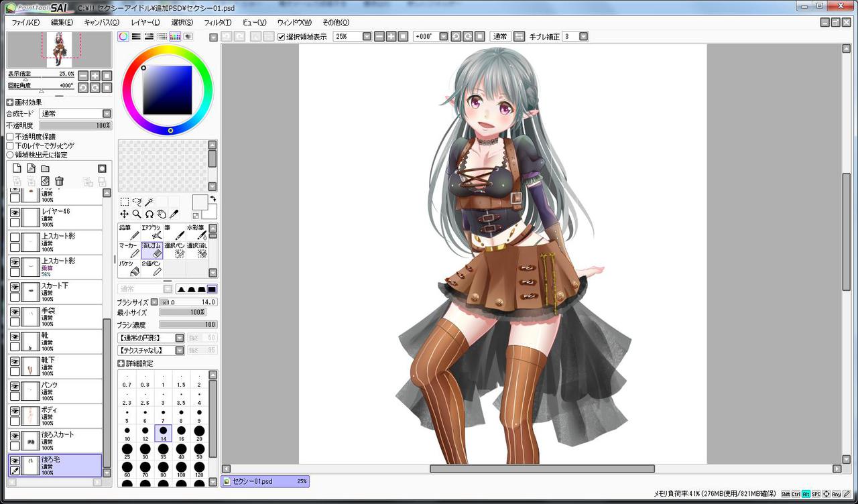Select the エアブラシ airbrush tool
The width and height of the screenshot is (858, 504).
pyautogui.click(x=151, y=232)
